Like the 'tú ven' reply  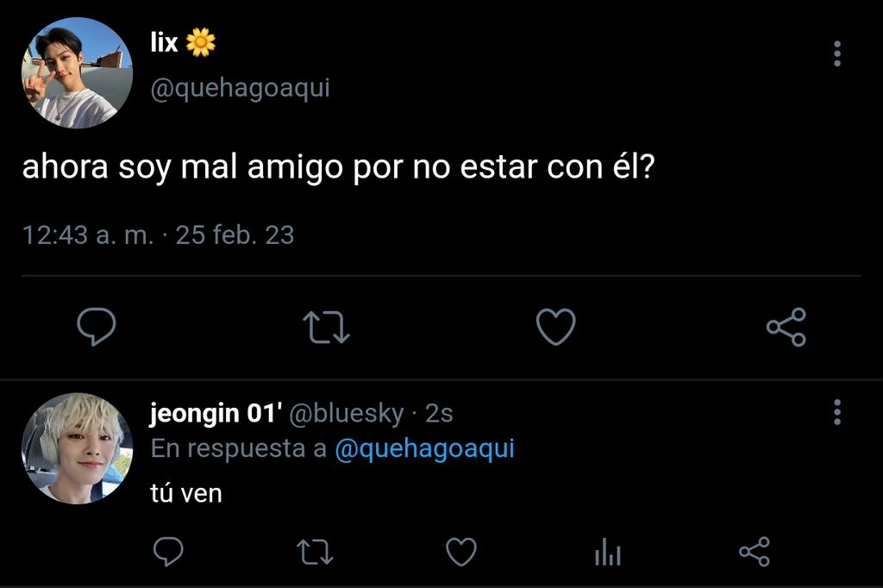pos(461,552)
